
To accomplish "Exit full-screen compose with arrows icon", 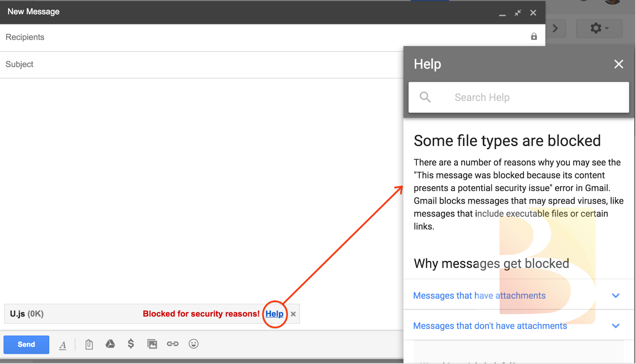I will pyautogui.click(x=518, y=13).
